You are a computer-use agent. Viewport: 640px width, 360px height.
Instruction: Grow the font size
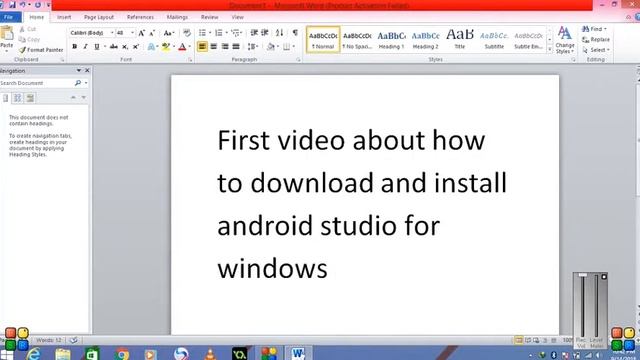(x=141, y=33)
